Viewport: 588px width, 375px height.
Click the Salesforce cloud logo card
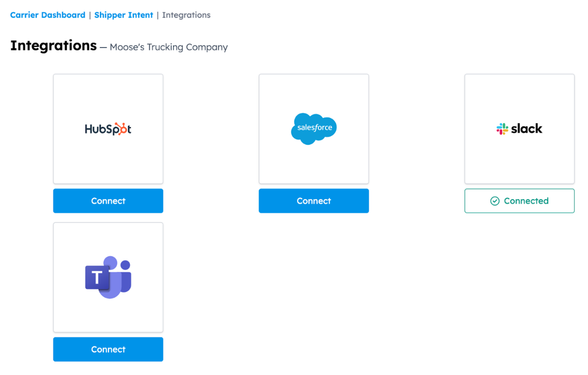[x=314, y=129]
